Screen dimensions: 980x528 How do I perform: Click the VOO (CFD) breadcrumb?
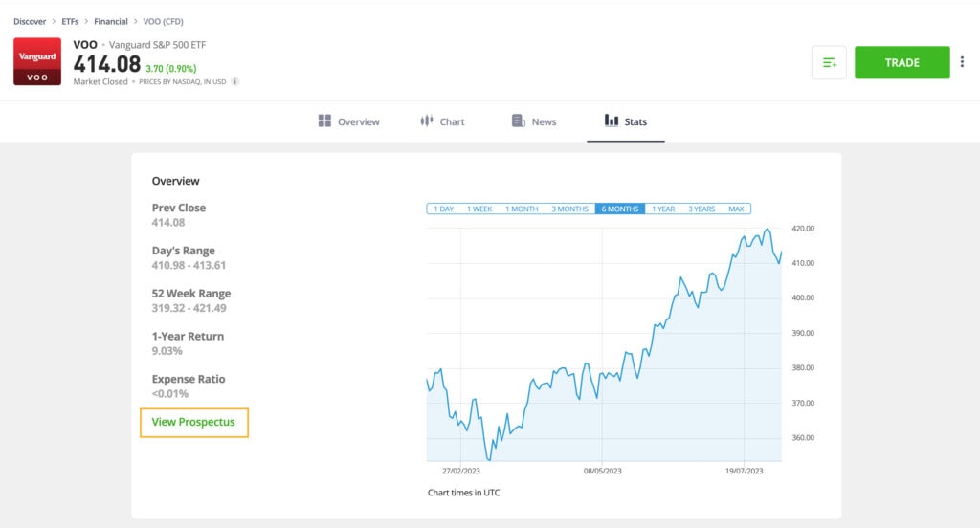tap(163, 21)
